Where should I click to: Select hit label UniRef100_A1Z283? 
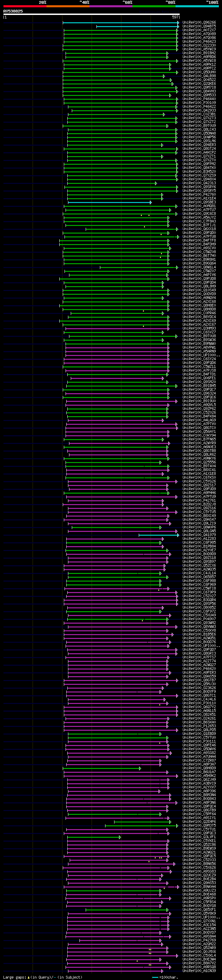199,539
